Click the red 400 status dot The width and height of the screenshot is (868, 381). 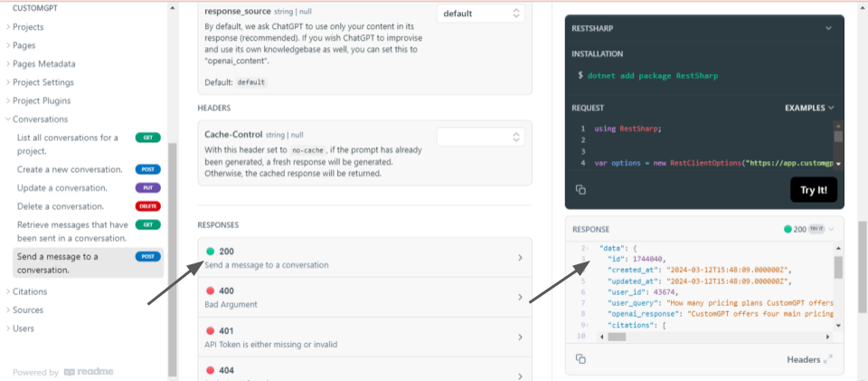pos(210,291)
